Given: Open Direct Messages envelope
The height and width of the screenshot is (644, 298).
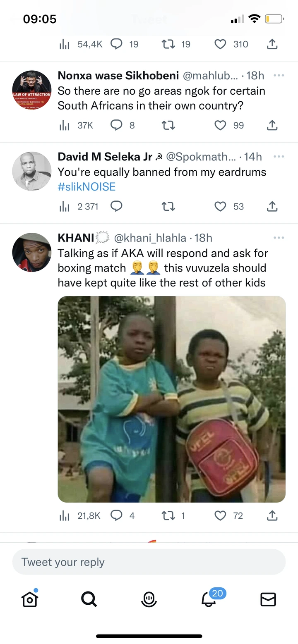Looking at the screenshot, I should click(268, 599).
